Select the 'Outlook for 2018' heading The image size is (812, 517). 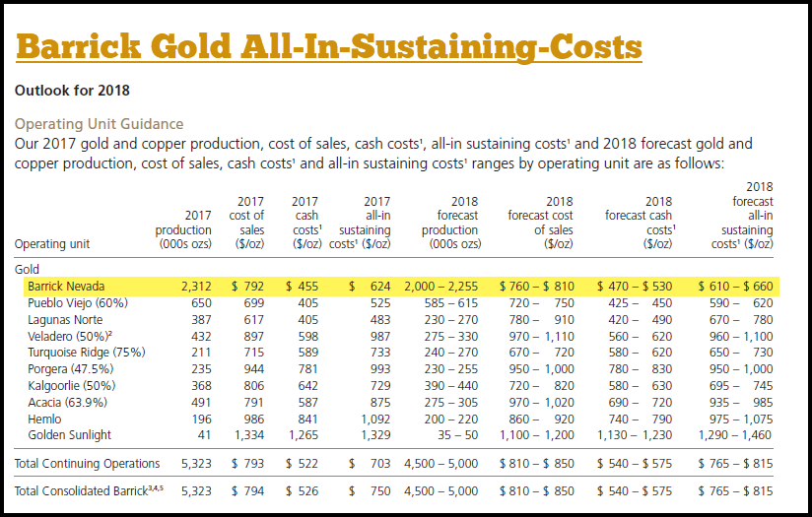coord(72,91)
